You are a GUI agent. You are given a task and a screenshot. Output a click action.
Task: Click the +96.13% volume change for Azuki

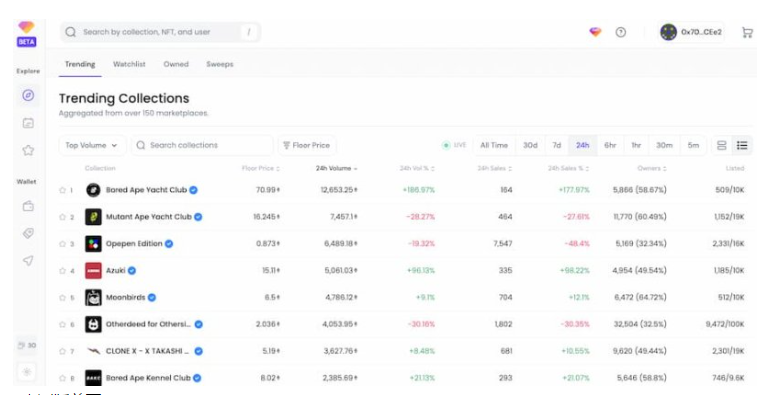pos(421,271)
